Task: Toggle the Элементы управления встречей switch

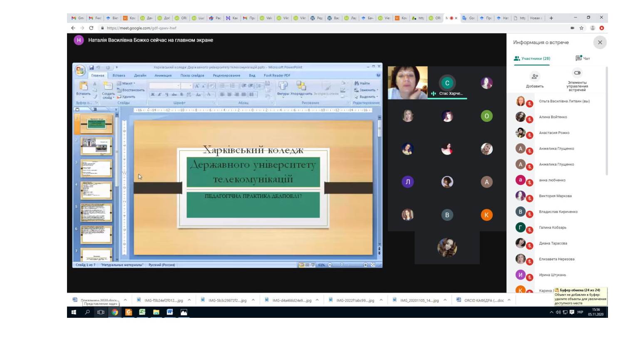Action: click(x=577, y=73)
